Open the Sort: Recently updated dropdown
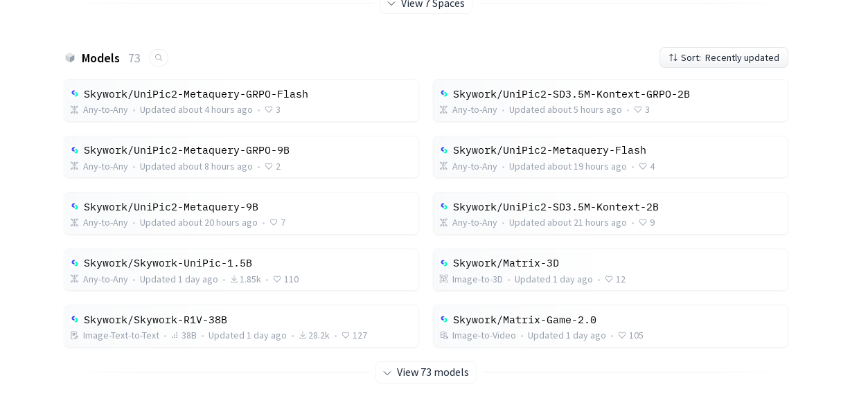868x396 pixels. coord(723,57)
